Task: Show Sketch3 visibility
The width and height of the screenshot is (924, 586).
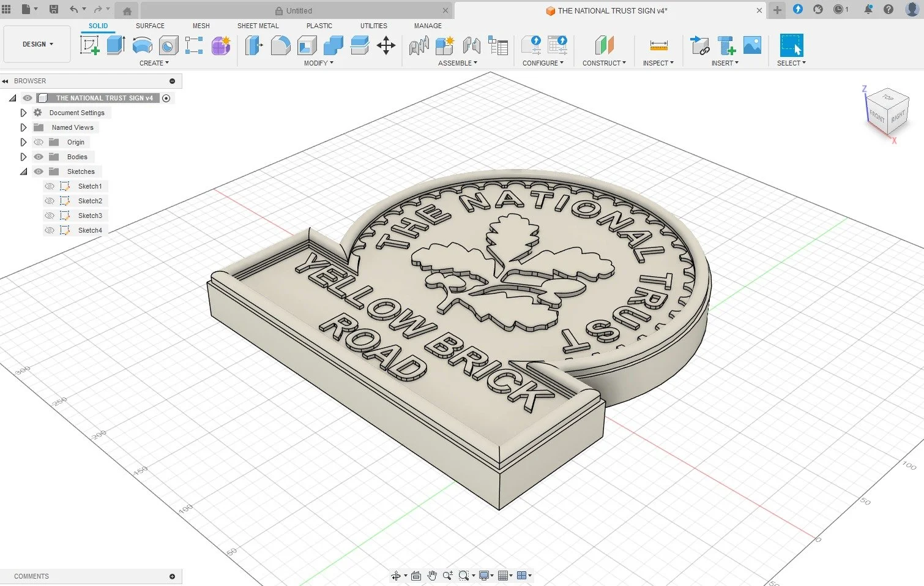Action: click(x=50, y=216)
